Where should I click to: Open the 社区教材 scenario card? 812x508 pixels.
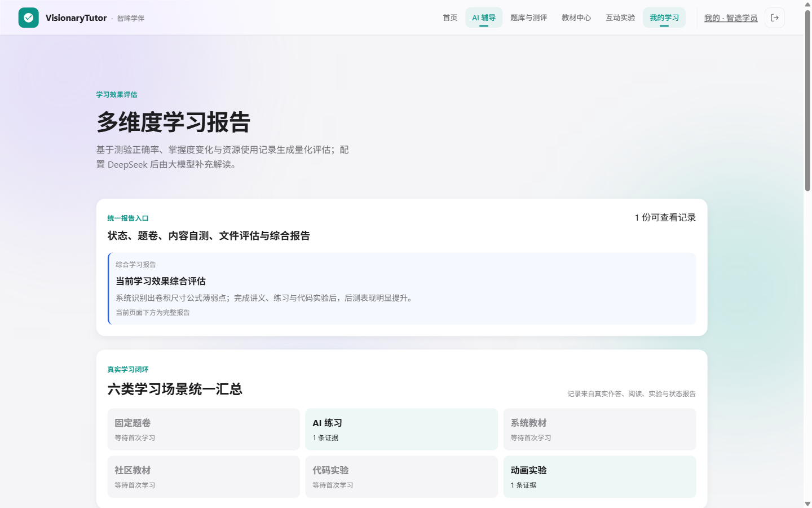tap(204, 476)
